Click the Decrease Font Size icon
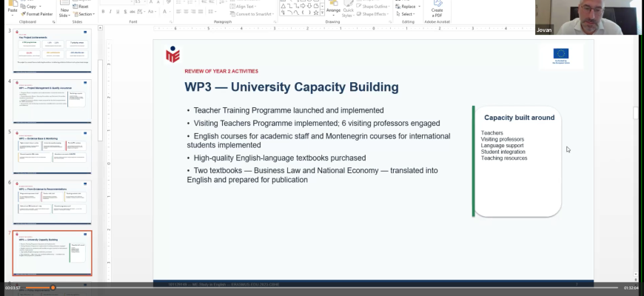 pyautogui.click(x=158, y=2)
